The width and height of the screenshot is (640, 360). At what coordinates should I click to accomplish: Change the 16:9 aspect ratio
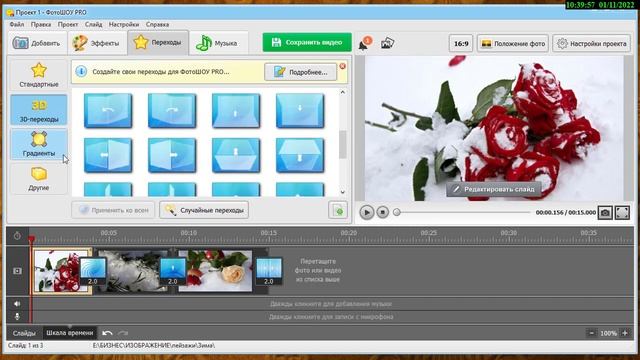coord(461,43)
